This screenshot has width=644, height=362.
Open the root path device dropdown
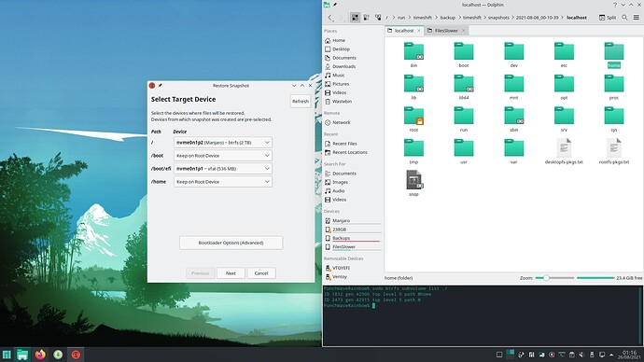[223, 143]
